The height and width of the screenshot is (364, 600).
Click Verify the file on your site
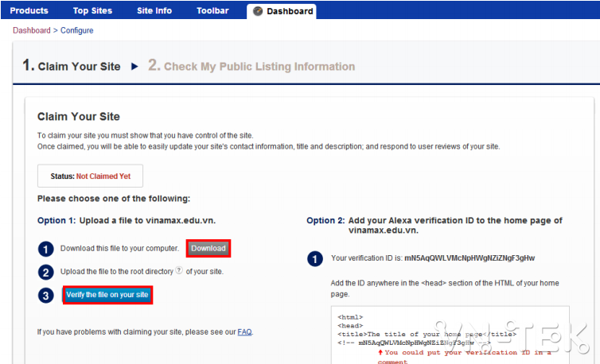(x=107, y=295)
